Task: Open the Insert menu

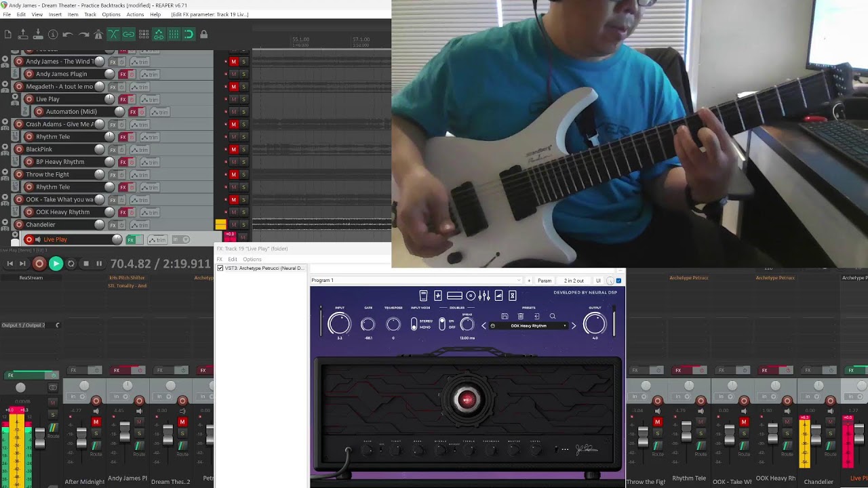Action: point(55,14)
